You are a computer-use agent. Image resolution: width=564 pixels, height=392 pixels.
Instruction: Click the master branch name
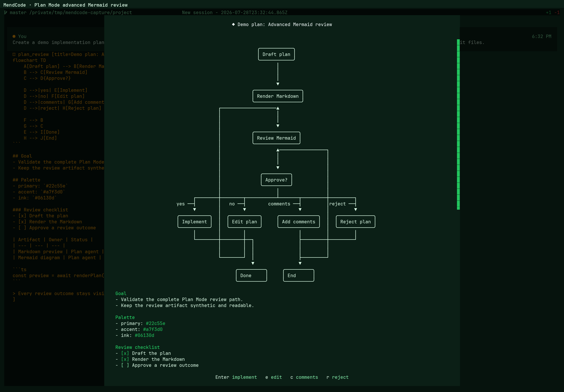pyautogui.click(x=18, y=13)
